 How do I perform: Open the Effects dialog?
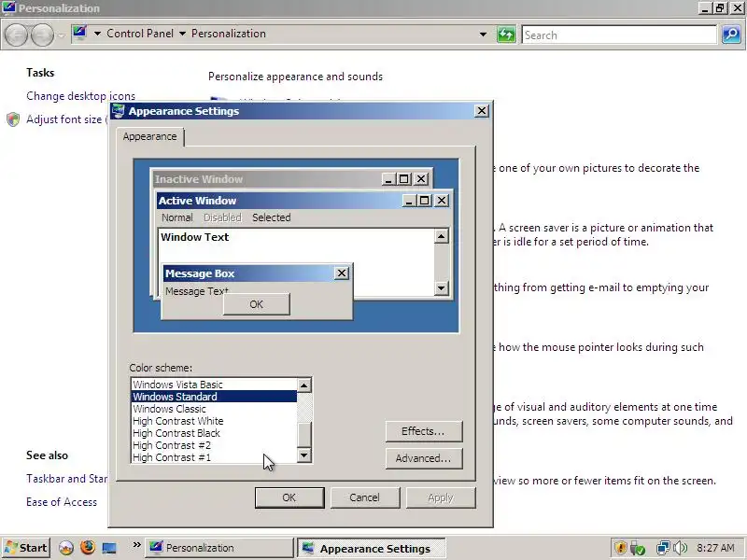[x=424, y=431]
